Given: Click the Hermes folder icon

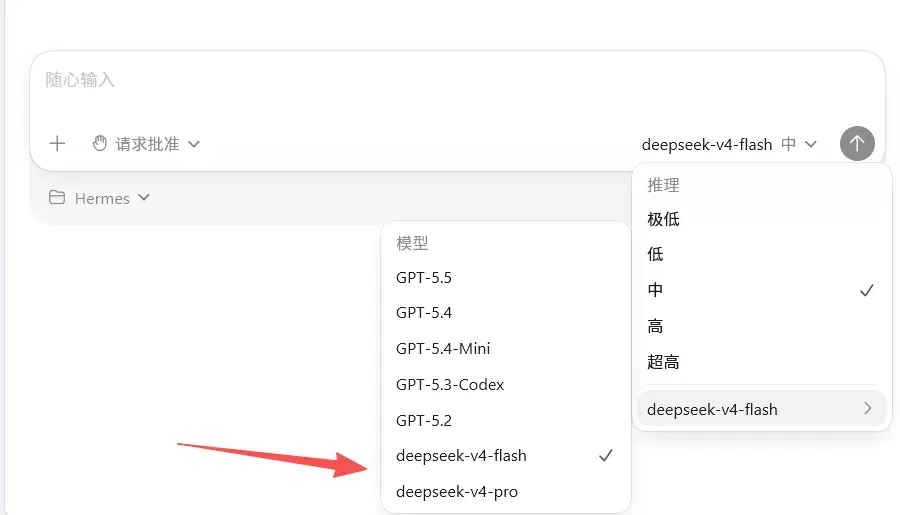Looking at the screenshot, I should (x=57, y=198).
